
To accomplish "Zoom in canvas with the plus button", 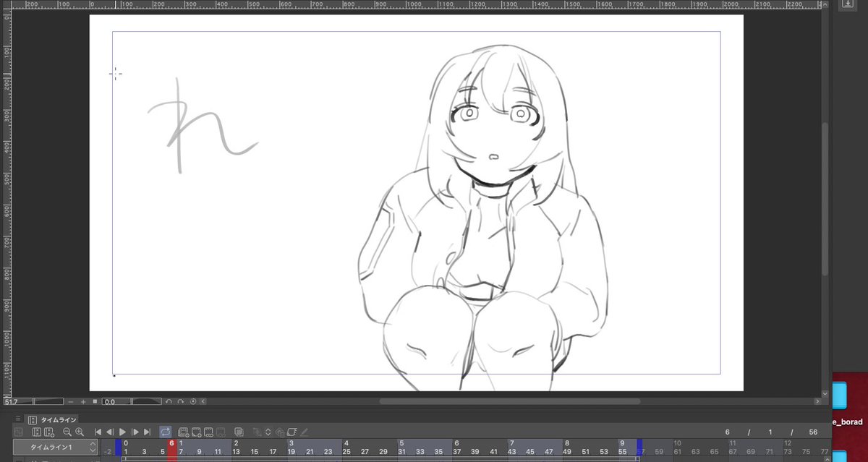I will (83, 401).
